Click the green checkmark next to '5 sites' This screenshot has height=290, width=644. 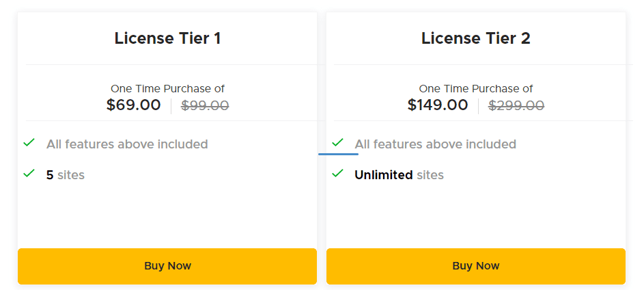(29, 174)
